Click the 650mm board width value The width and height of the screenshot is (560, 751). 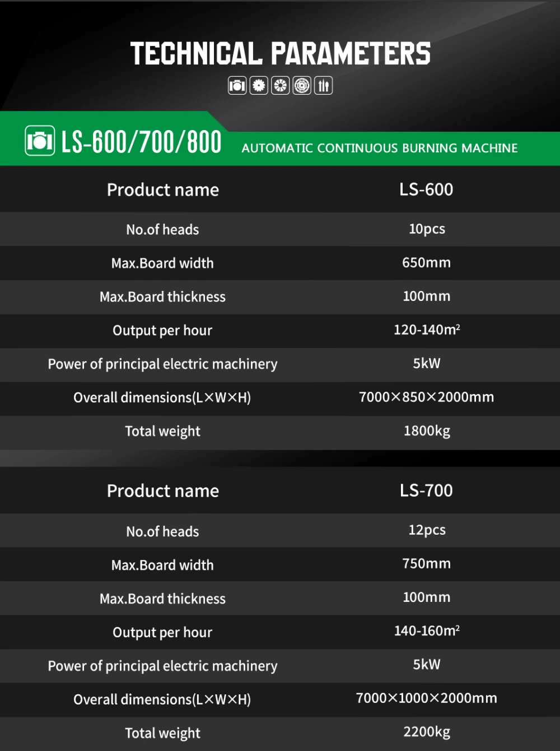(426, 262)
